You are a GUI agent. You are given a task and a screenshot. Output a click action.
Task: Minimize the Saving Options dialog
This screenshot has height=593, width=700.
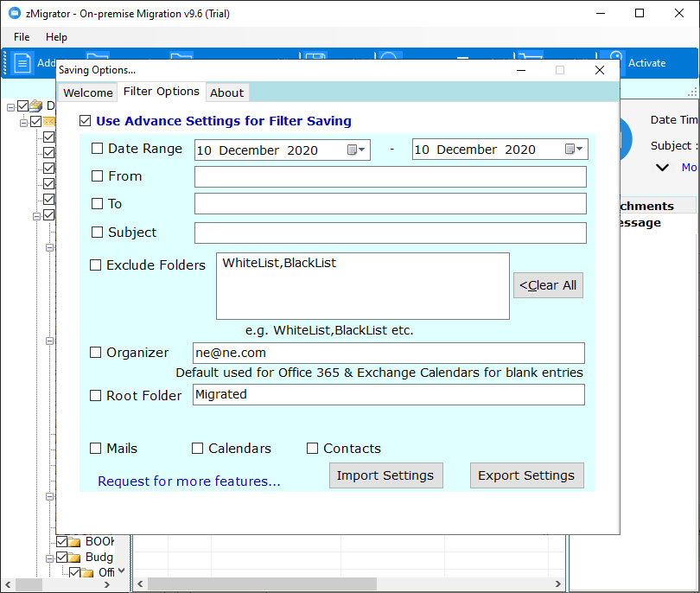tap(521, 70)
